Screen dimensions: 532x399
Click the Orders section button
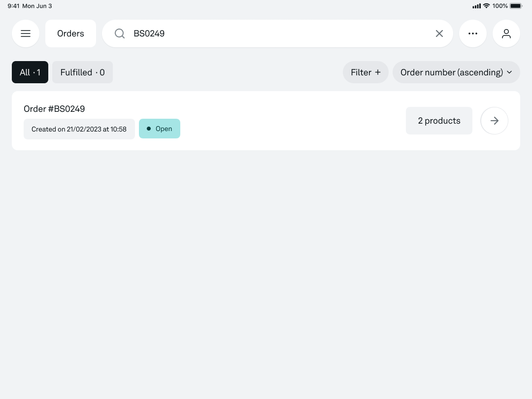click(x=70, y=33)
